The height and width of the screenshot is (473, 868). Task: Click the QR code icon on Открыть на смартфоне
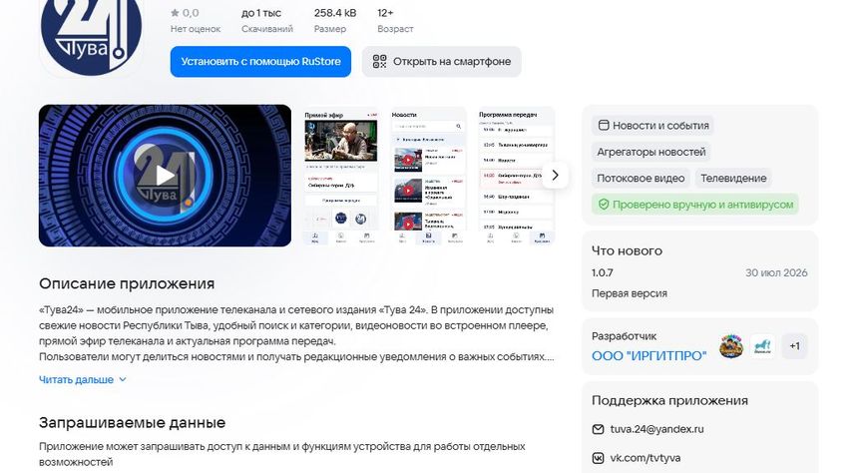(x=379, y=62)
